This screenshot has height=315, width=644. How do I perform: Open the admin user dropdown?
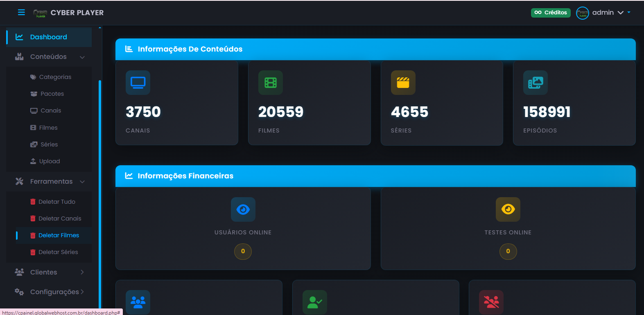[603, 13]
